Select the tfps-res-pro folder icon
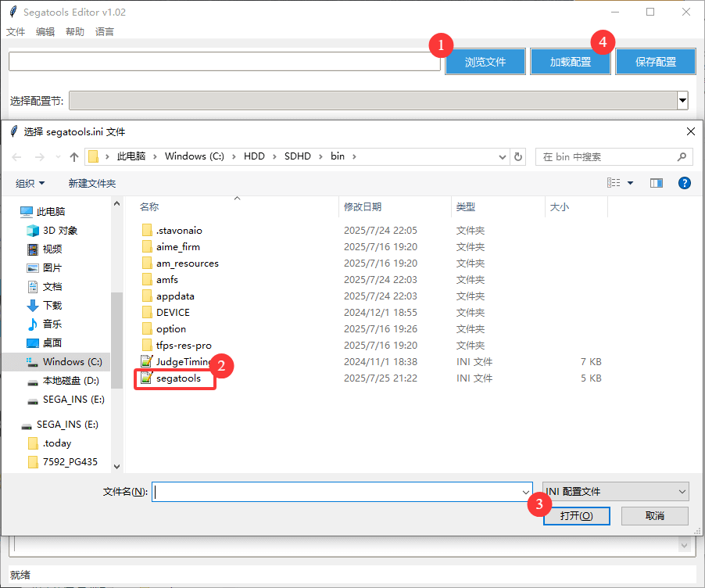Image resolution: width=705 pixels, height=588 pixels. point(147,345)
